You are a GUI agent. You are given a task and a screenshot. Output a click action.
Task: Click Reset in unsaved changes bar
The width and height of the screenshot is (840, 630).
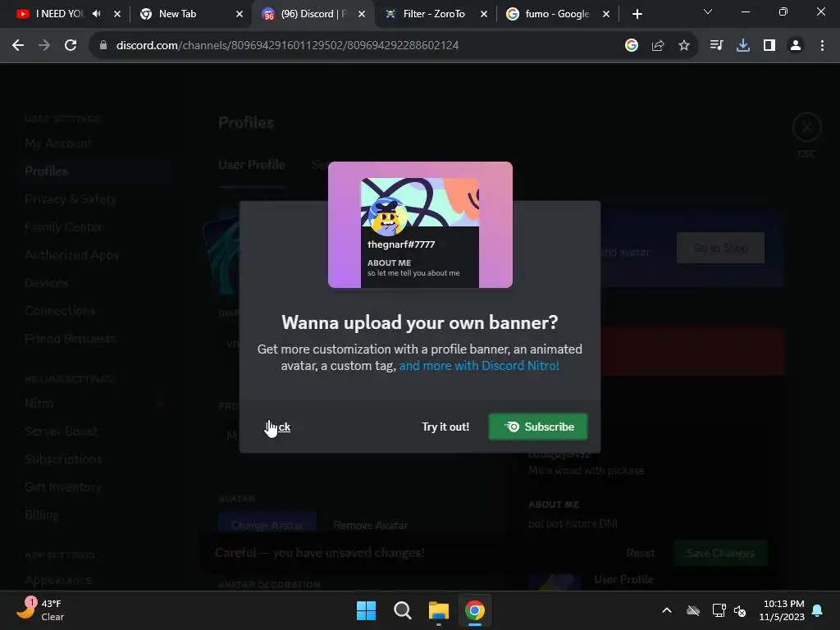pyautogui.click(x=640, y=553)
